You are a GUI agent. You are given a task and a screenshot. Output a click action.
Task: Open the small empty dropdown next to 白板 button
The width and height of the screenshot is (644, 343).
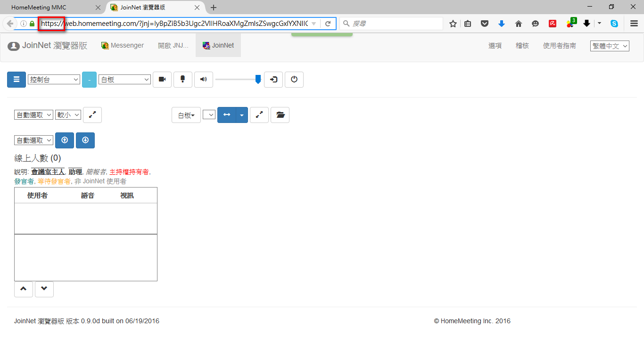click(x=209, y=115)
